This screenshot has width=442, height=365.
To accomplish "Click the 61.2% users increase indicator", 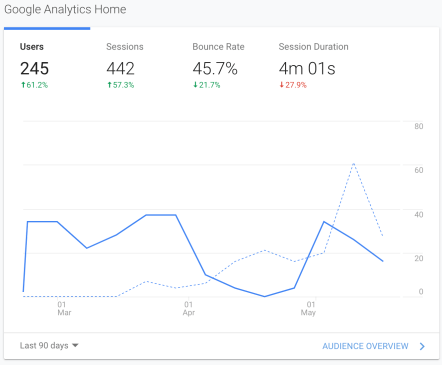I will 34,85.
